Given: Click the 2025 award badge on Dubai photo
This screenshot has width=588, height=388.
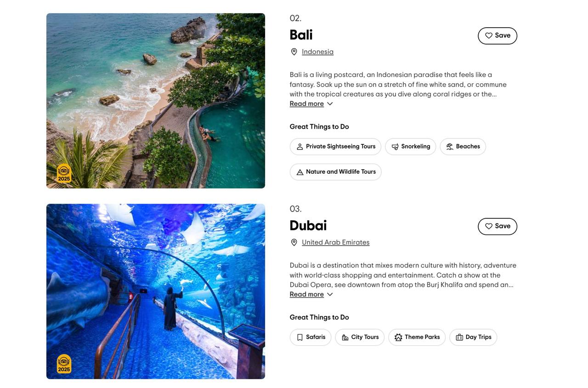Looking at the screenshot, I should (x=64, y=364).
